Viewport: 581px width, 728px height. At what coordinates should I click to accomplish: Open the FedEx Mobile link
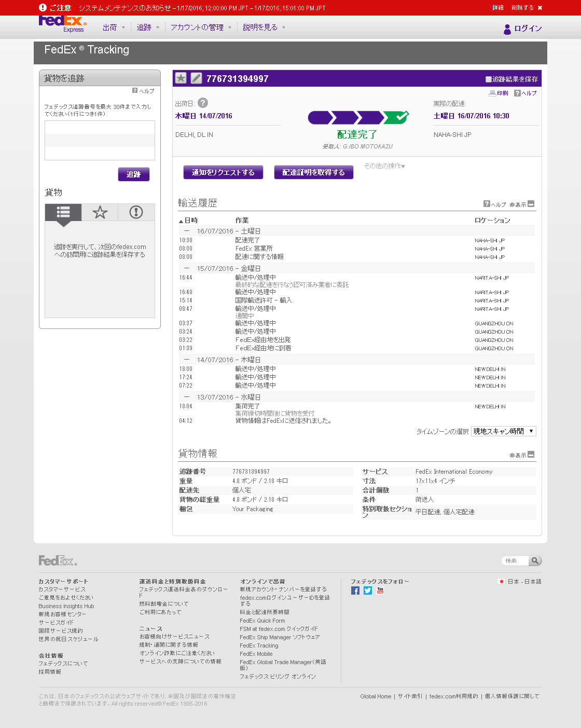[256, 654]
